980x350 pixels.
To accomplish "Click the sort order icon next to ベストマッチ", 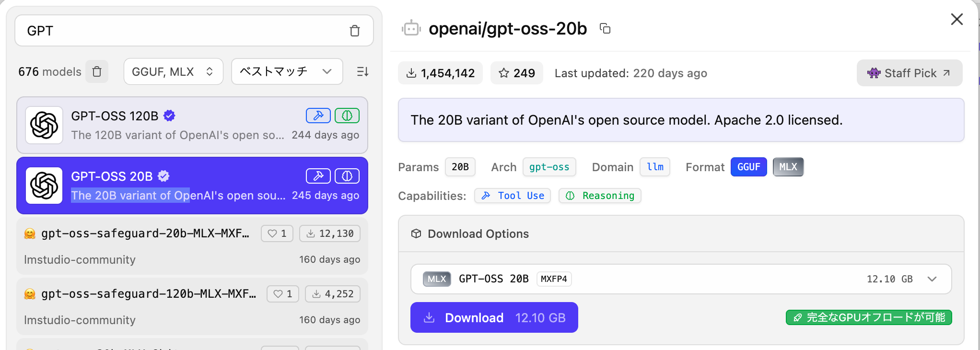I will 362,71.
